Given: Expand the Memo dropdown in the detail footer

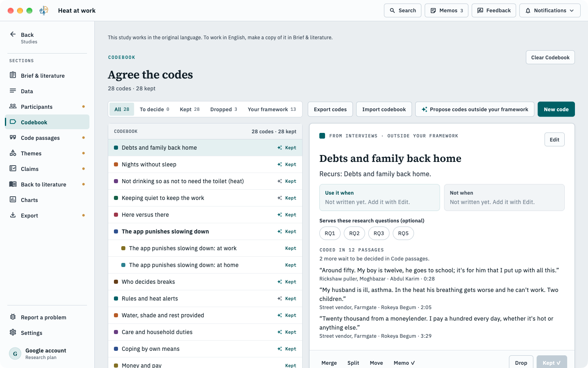Looking at the screenshot, I should coord(404,363).
